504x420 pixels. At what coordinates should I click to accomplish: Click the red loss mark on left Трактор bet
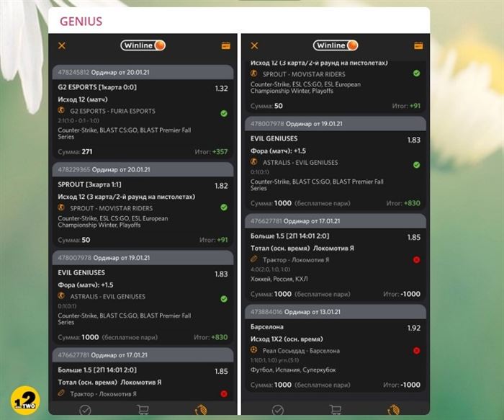tap(224, 393)
